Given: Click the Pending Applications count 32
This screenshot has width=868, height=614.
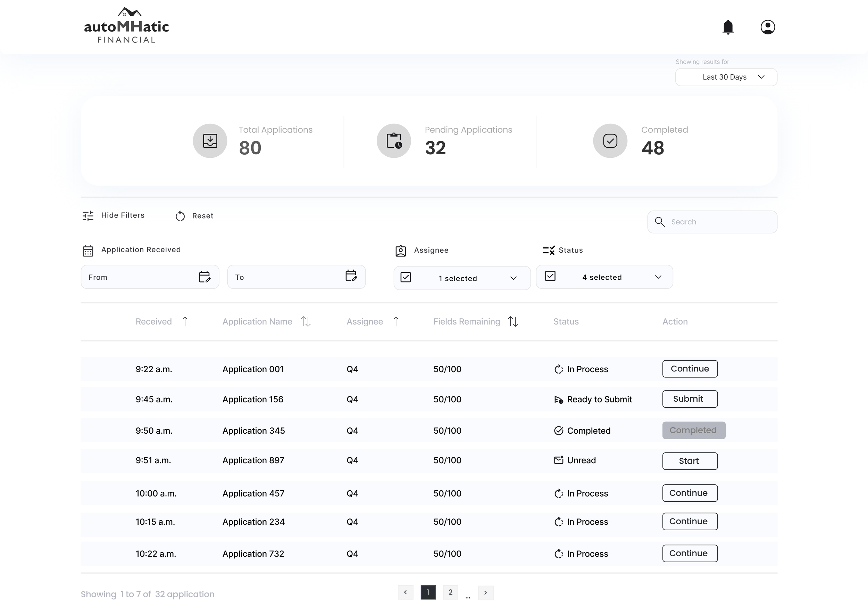Looking at the screenshot, I should pos(435,148).
